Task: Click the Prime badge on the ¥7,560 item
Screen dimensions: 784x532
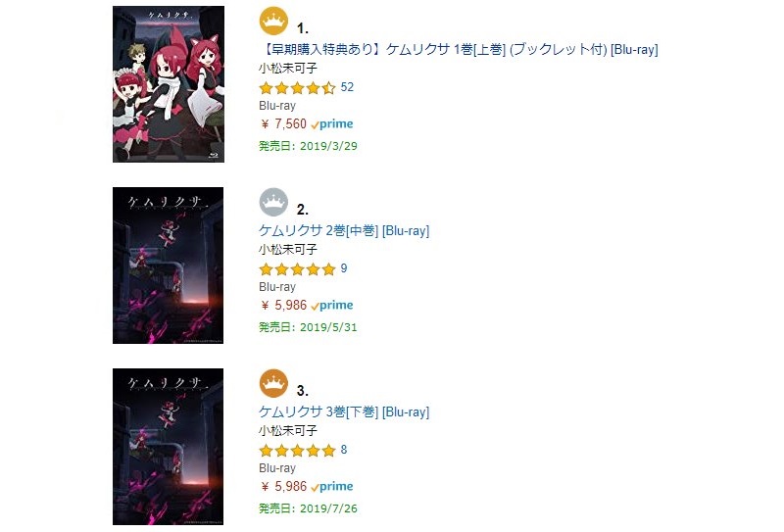Action: 332,124
